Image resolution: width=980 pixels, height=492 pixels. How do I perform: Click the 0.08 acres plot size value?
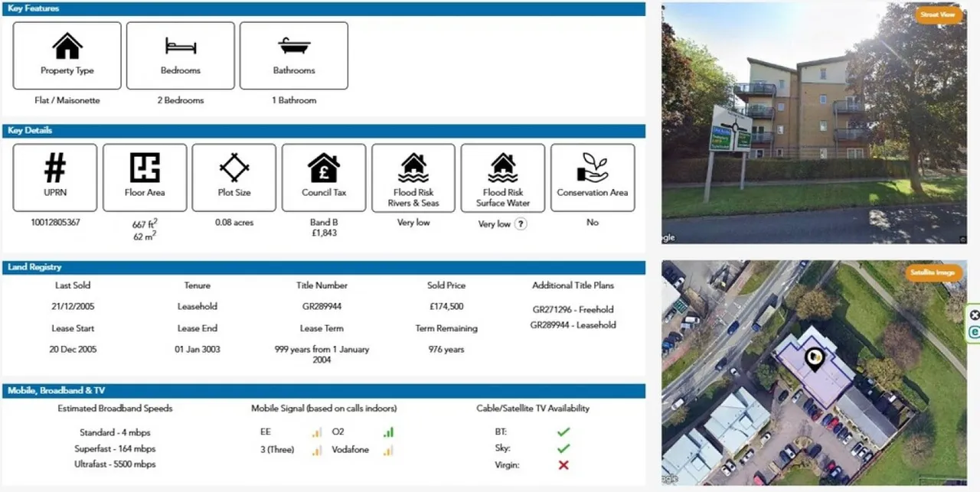[x=234, y=223]
